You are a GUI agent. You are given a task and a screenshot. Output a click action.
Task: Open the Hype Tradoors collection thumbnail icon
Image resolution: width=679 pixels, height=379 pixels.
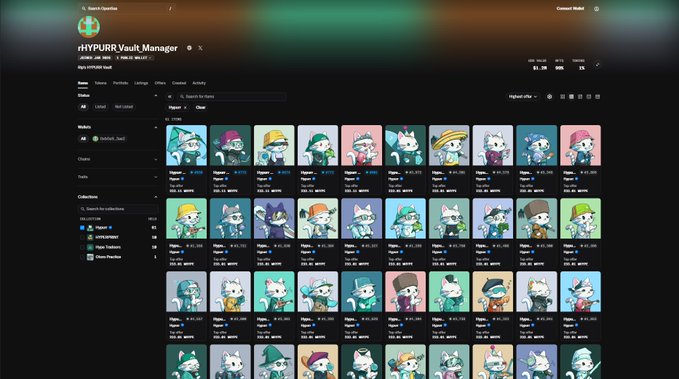90,247
